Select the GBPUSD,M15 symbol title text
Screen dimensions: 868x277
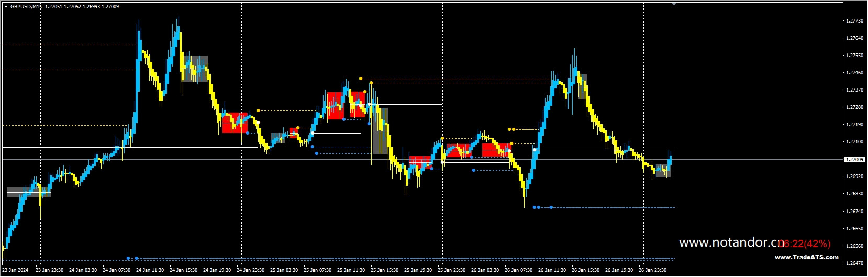(x=26, y=7)
